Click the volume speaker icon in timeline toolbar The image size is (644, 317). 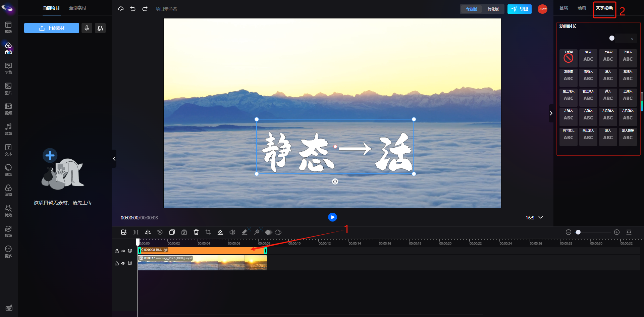(x=232, y=232)
